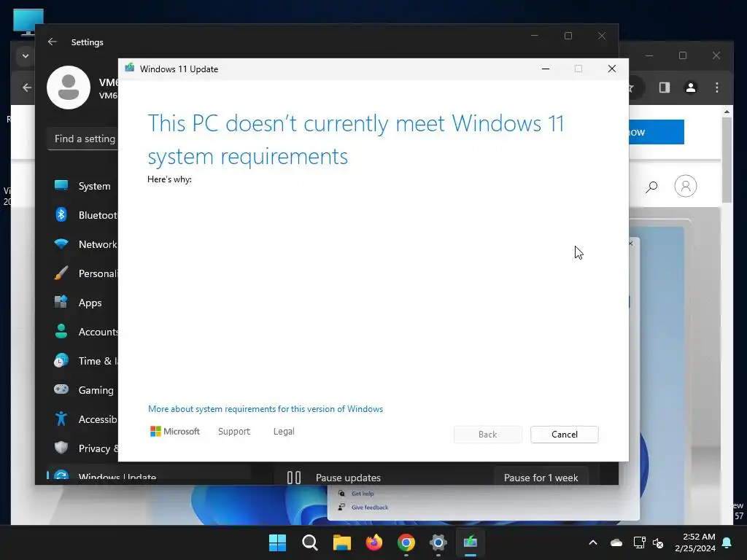Click Pause for 1 week button
The height and width of the screenshot is (560, 747).
coord(541,477)
